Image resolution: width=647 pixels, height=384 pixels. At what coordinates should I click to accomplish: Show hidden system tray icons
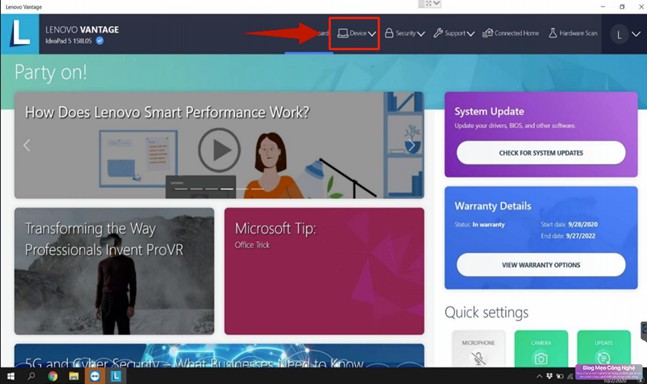pos(539,376)
